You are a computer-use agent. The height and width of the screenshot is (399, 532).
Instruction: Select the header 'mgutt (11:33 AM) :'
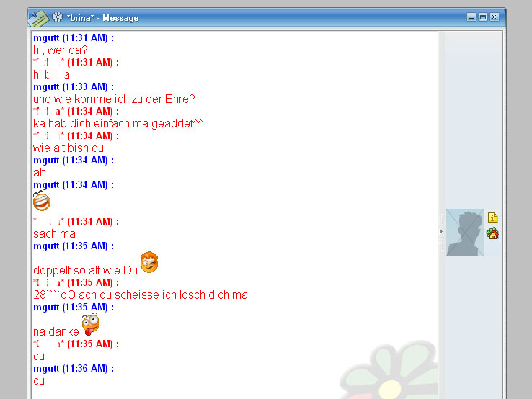click(x=74, y=86)
